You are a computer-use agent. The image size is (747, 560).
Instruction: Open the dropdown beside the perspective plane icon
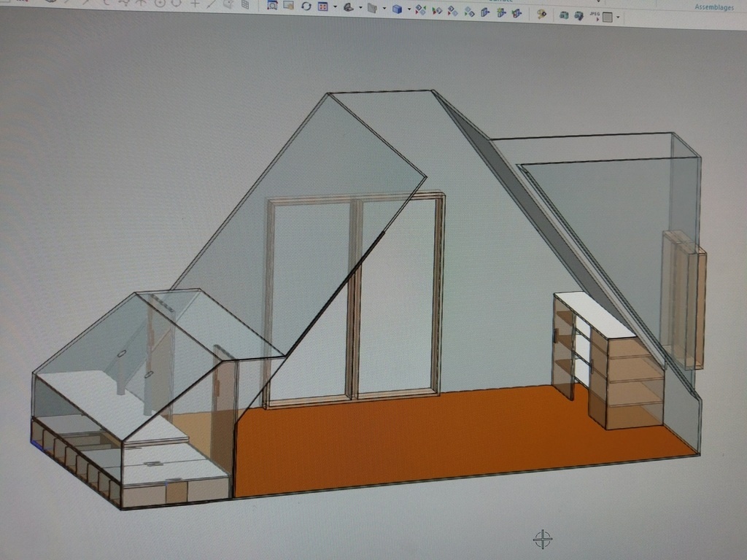pos(360,7)
